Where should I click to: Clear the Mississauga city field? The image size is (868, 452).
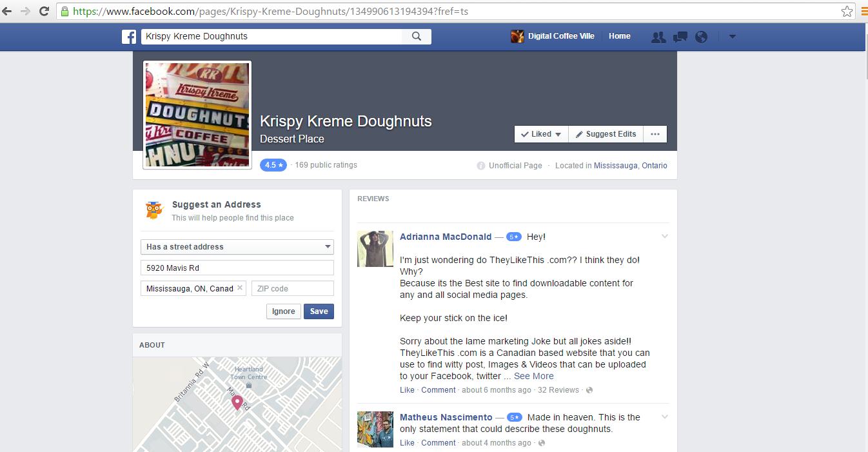pos(240,288)
